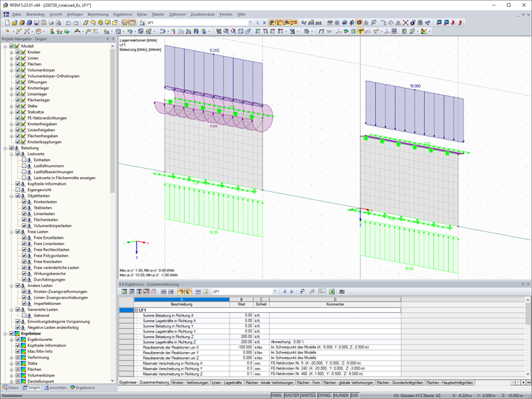Click the colored isosurface results icon
The height and width of the screenshot is (399, 532).
tap(346, 31)
